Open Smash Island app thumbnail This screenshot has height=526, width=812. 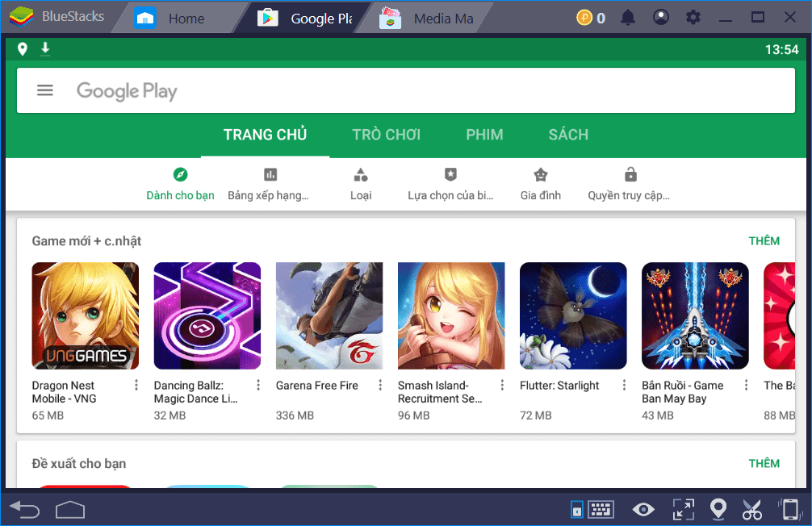451,315
